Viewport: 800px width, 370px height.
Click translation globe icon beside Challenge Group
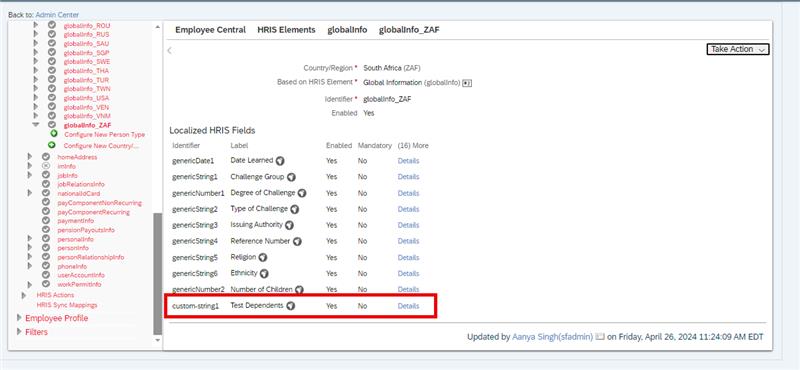coord(291,177)
